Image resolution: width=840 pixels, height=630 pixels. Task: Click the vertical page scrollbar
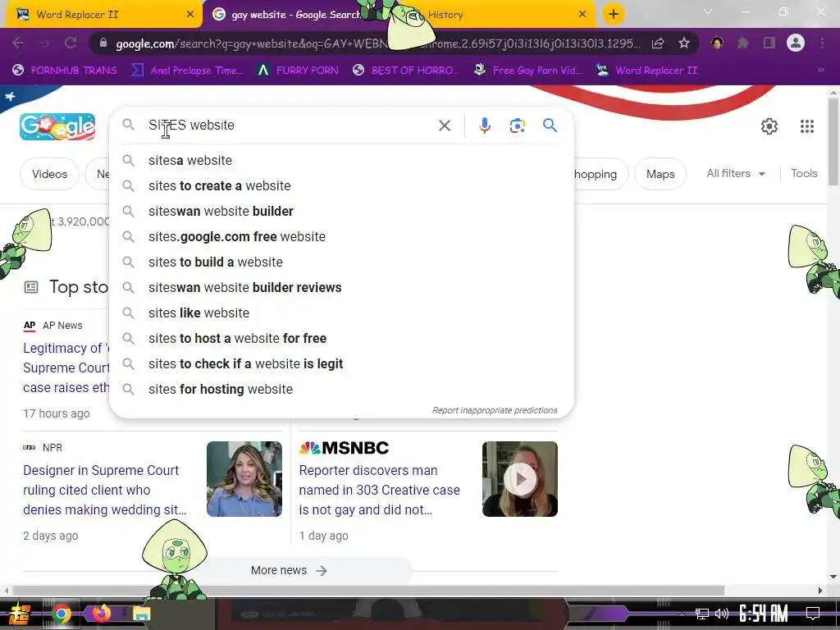833,143
